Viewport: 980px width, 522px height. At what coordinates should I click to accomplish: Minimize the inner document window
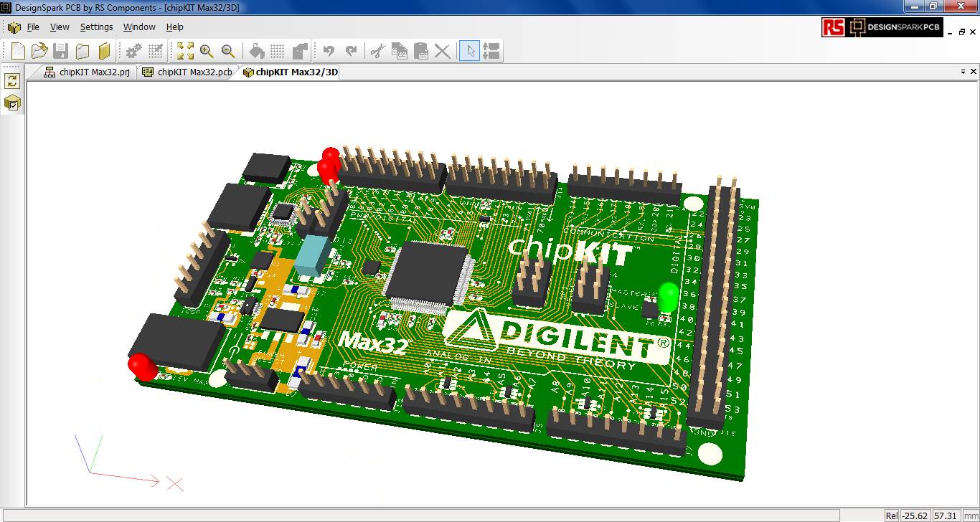tap(951, 32)
